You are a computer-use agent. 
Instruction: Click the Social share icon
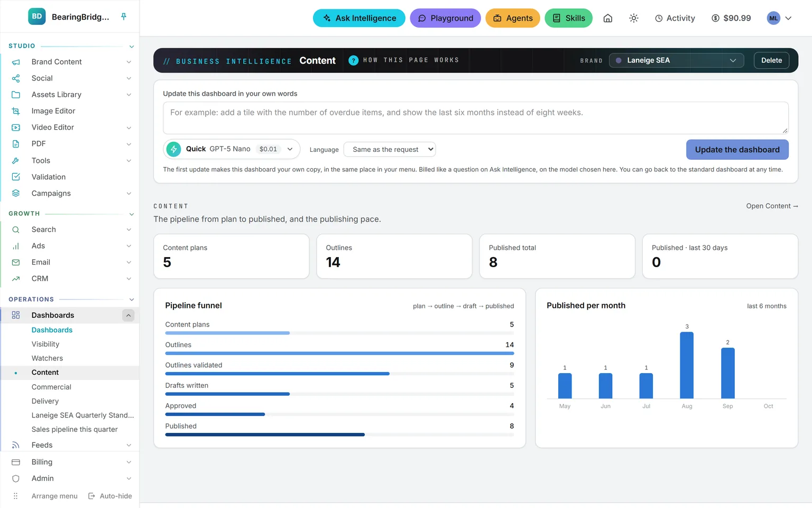point(16,78)
